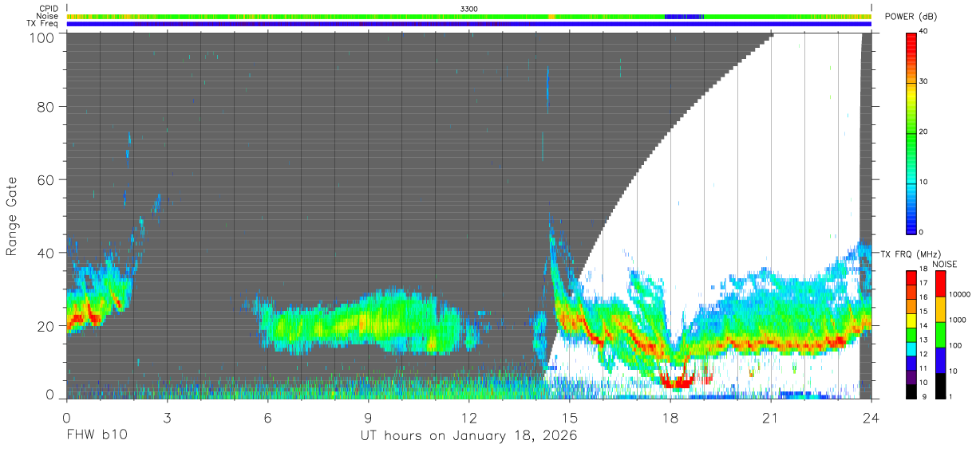
Task: Click the CPID label at top left
Action: click(x=48, y=9)
